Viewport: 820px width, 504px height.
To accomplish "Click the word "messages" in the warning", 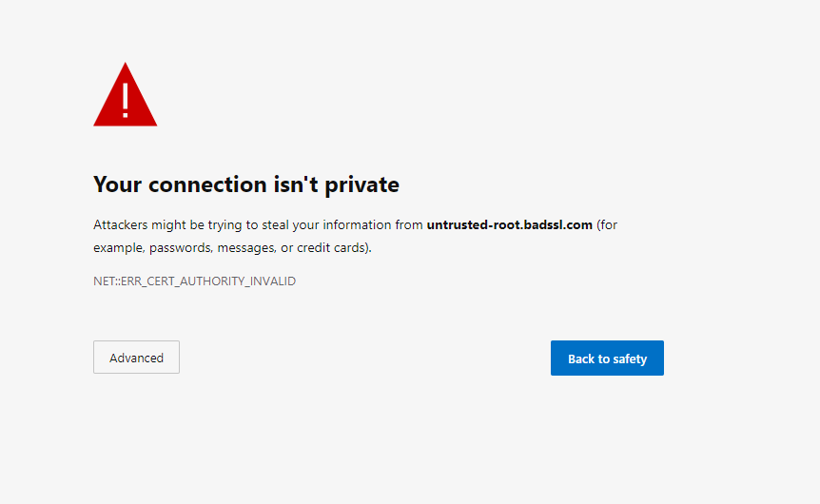I will pos(246,249).
